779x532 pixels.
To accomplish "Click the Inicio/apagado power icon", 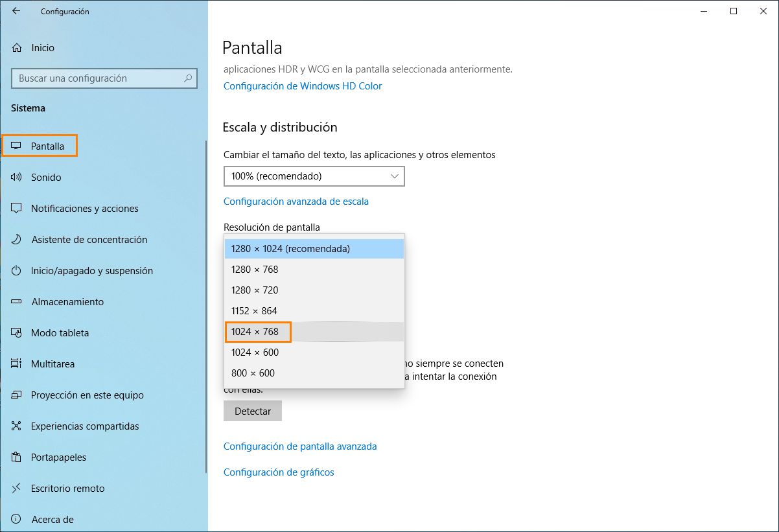I will click(x=17, y=271).
